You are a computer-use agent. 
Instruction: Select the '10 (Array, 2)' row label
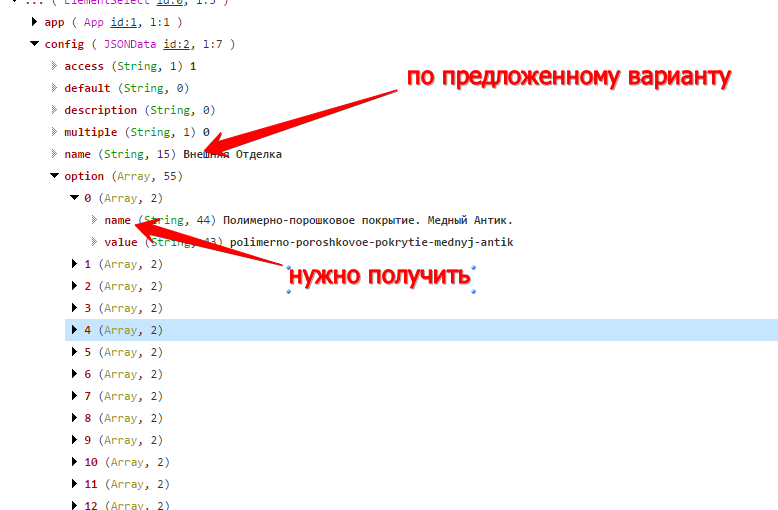pyautogui.click(x=127, y=462)
